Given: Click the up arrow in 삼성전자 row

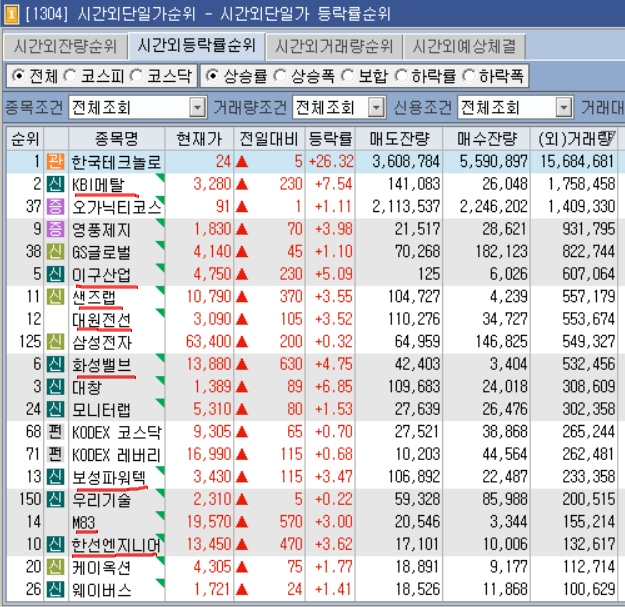Looking at the screenshot, I should (242, 342).
